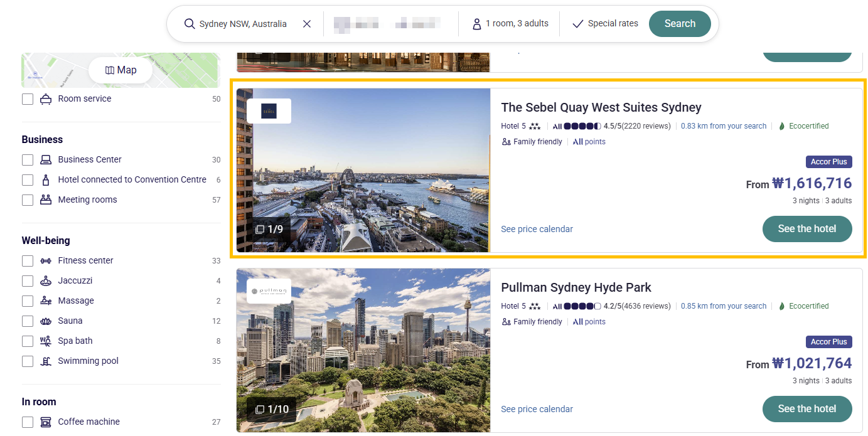Viewport: 868px width, 436px height.
Task: Click the Jaccuzzi icon
Action: 46,281
